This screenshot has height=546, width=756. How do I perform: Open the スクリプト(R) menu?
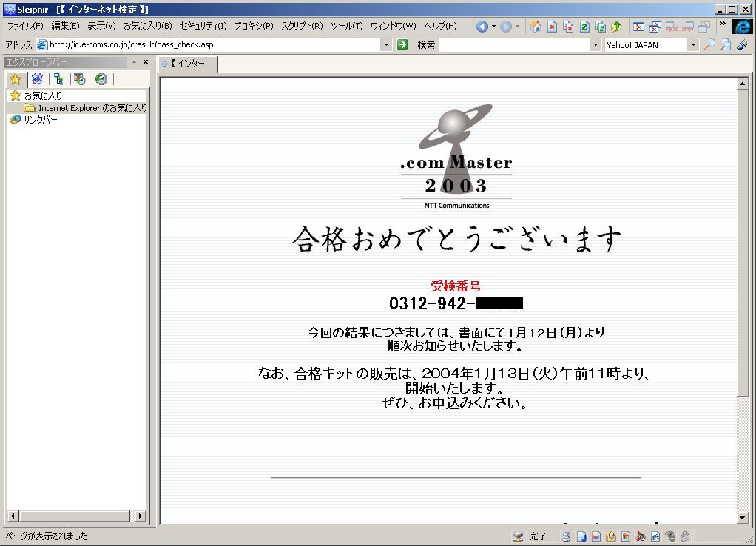click(302, 26)
